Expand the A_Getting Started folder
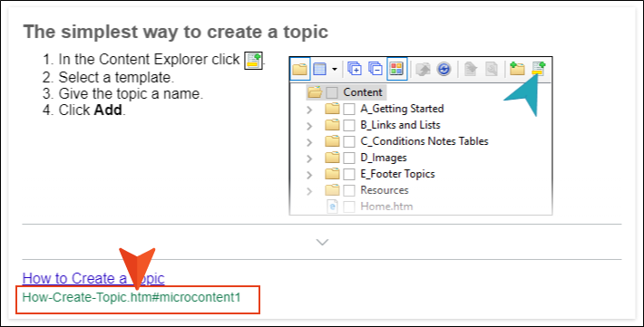644x327 pixels. coord(309,110)
